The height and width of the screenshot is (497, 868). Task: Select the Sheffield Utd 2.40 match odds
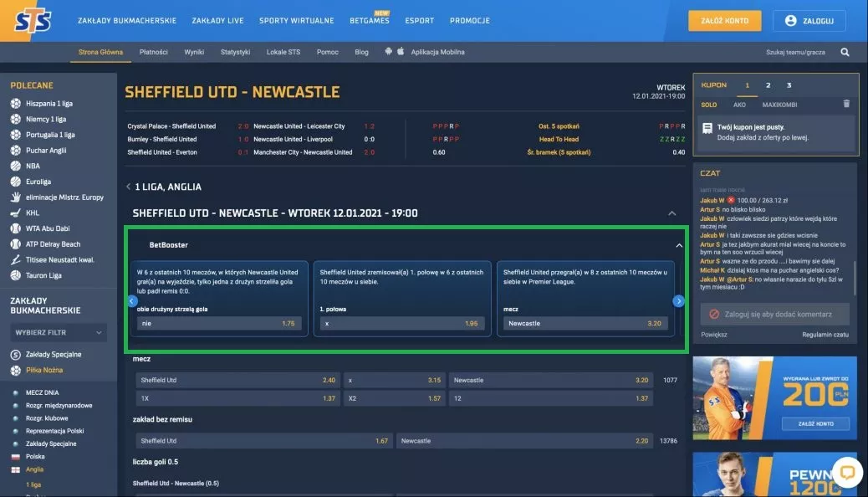(x=237, y=380)
